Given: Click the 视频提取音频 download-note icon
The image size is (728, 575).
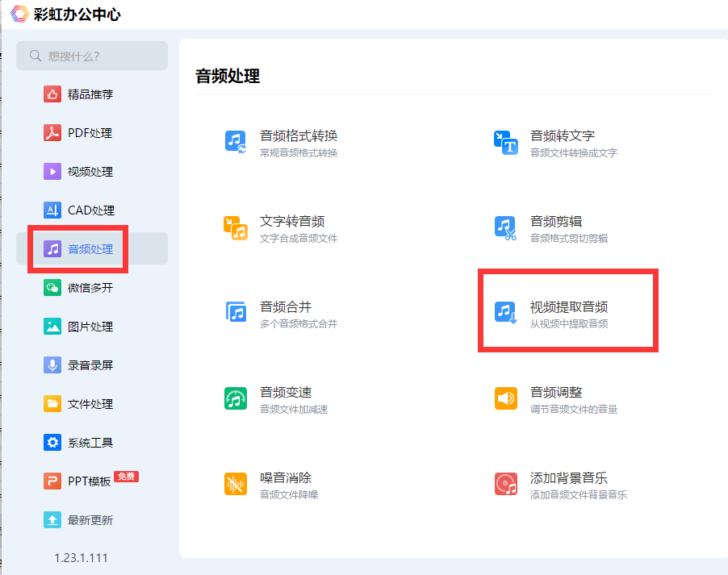Looking at the screenshot, I should 505,313.
